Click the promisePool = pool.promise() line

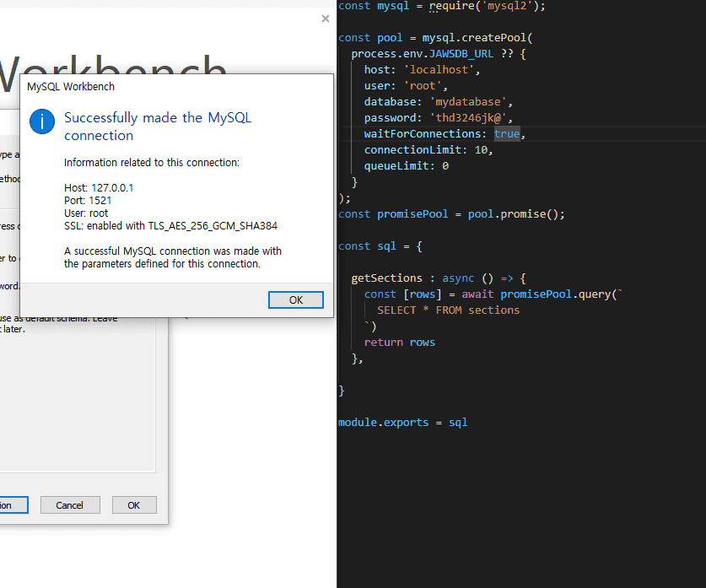[x=451, y=214]
